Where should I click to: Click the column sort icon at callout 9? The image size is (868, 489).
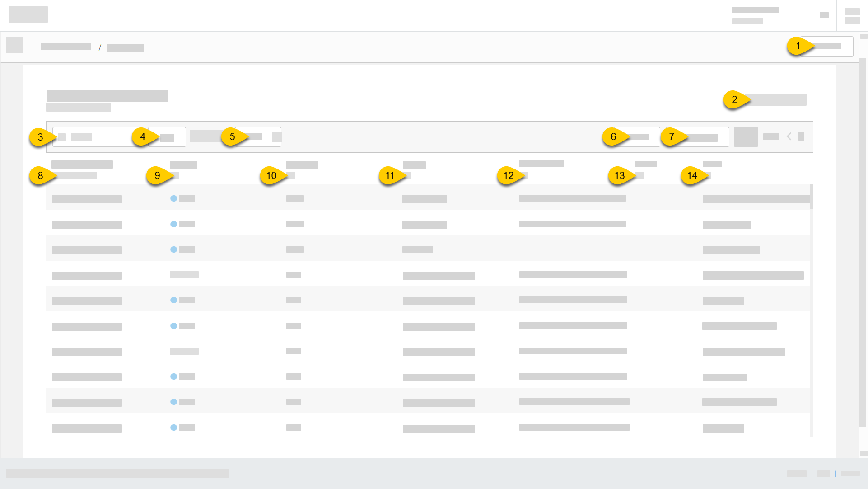(x=176, y=175)
